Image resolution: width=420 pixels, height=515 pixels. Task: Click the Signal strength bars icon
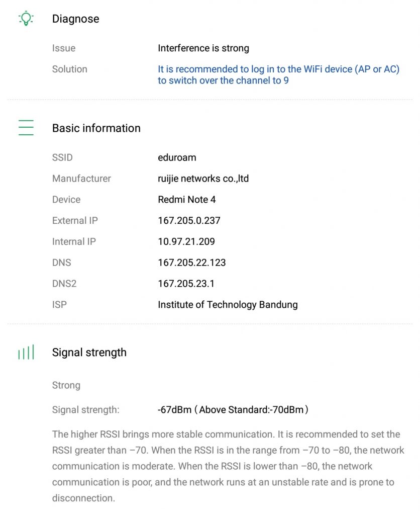(x=26, y=353)
